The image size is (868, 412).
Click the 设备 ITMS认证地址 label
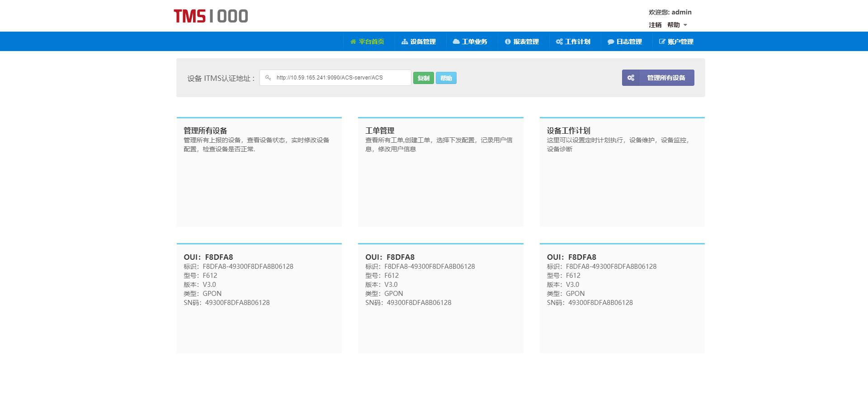click(x=221, y=78)
